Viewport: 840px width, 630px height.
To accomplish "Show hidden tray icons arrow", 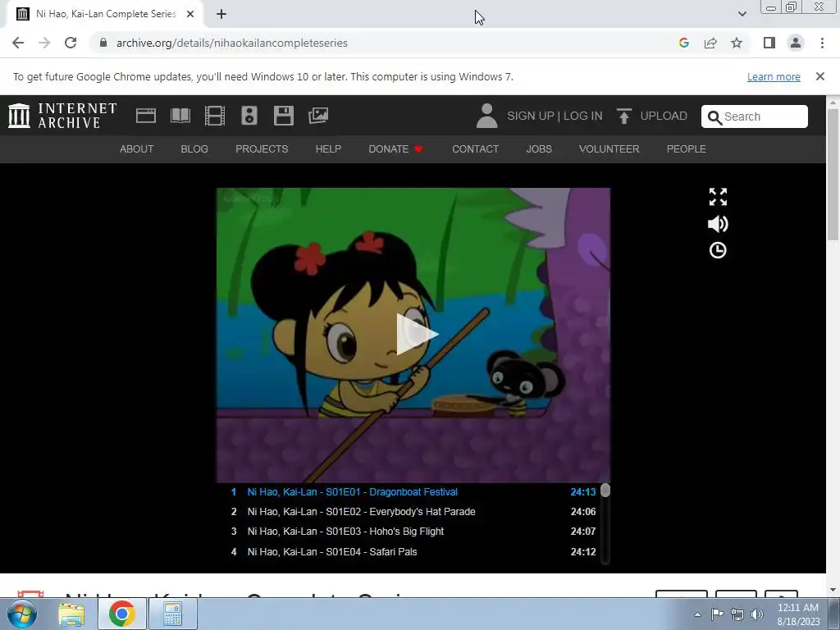I will [697, 614].
